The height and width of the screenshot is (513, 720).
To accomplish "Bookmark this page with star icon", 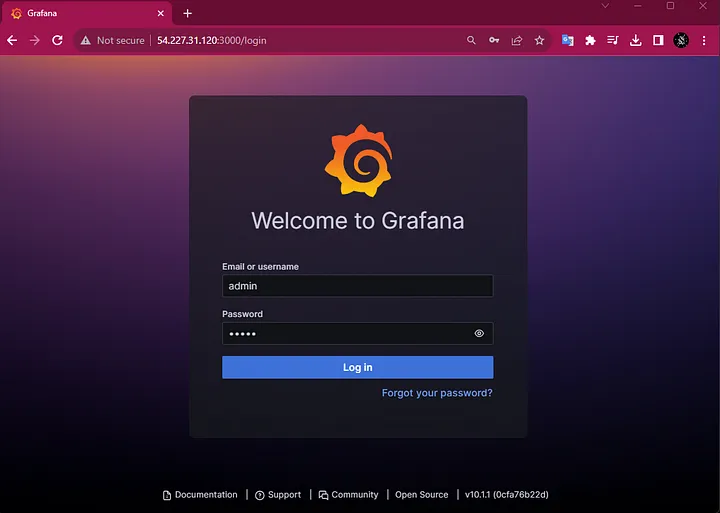I will [x=540, y=40].
